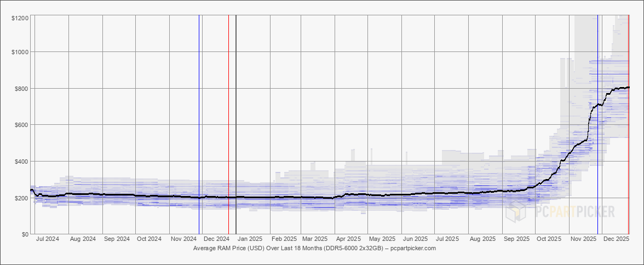Click the blue vertical line in November 2024

click(x=199, y=124)
